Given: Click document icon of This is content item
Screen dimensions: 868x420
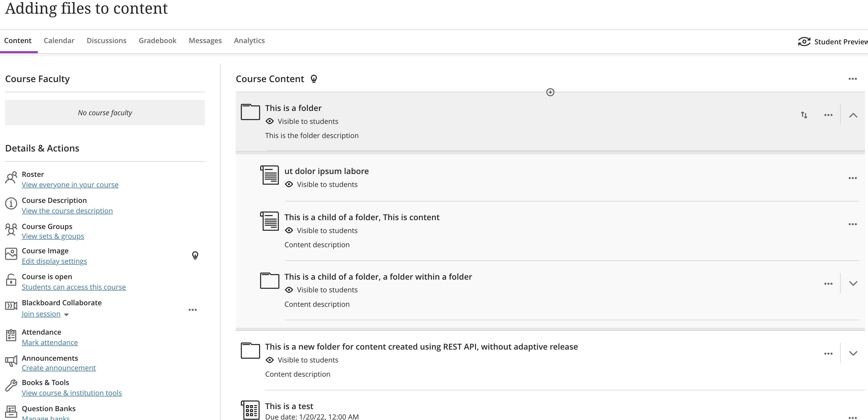Looking at the screenshot, I should click(x=269, y=221).
